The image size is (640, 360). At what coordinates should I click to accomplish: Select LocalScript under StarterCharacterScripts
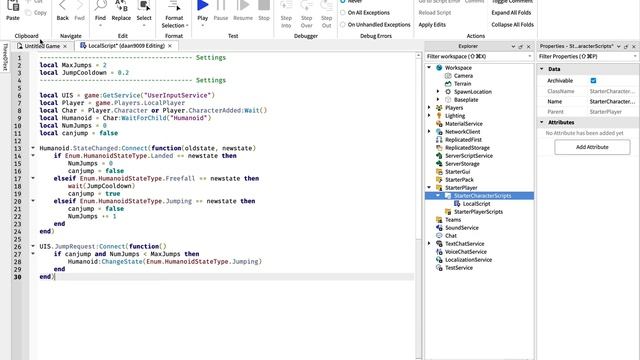point(476,204)
